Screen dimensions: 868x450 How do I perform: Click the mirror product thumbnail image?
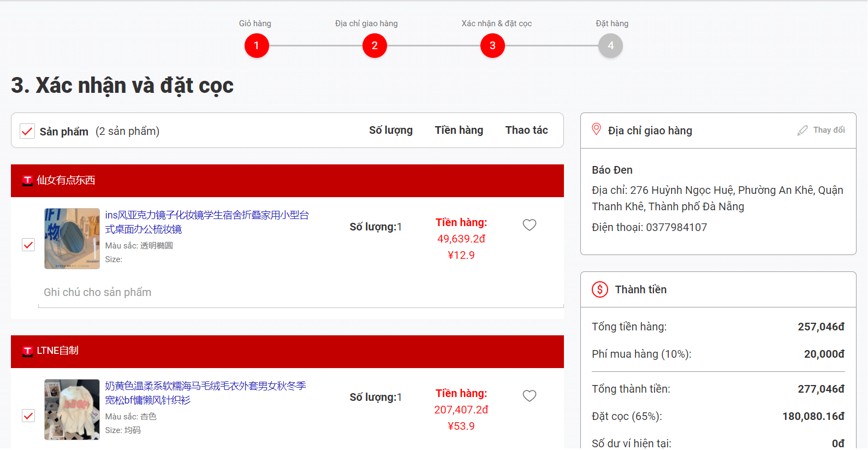(72, 239)
